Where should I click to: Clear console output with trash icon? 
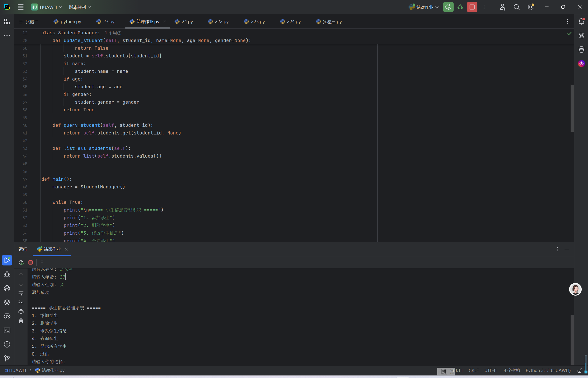(21, 321)
